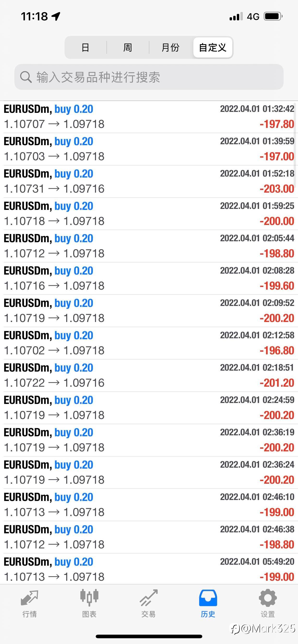
Task: Expand the trade with loss -196.80
Action: [x=149, y=343]
